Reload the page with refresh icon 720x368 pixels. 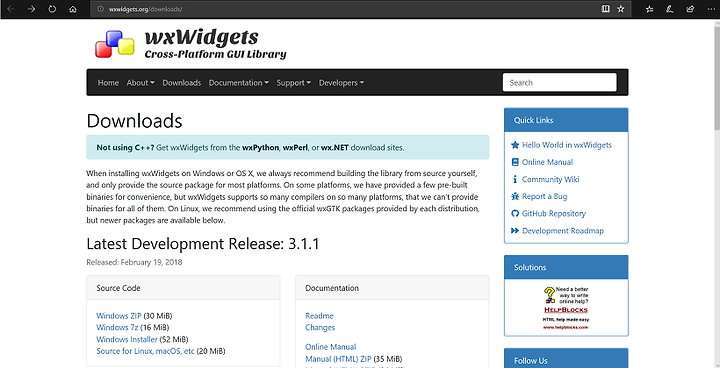click(52, 9)
